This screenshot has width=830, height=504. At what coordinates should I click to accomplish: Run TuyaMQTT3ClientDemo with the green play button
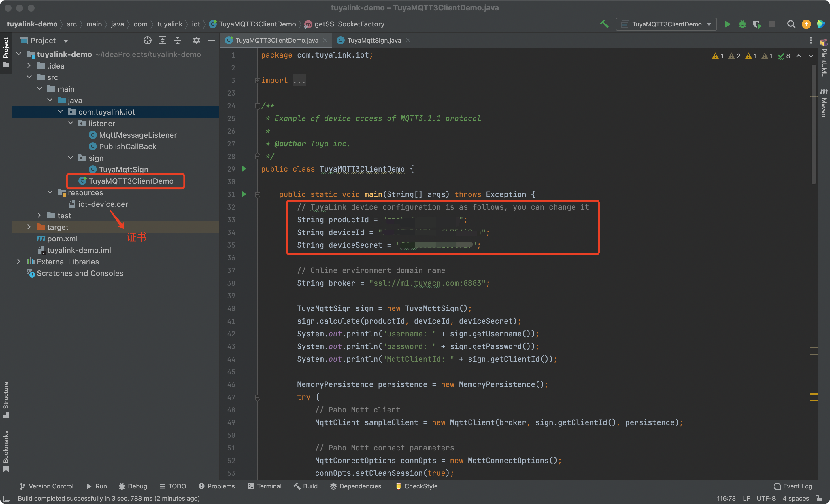tap(728, 24)
